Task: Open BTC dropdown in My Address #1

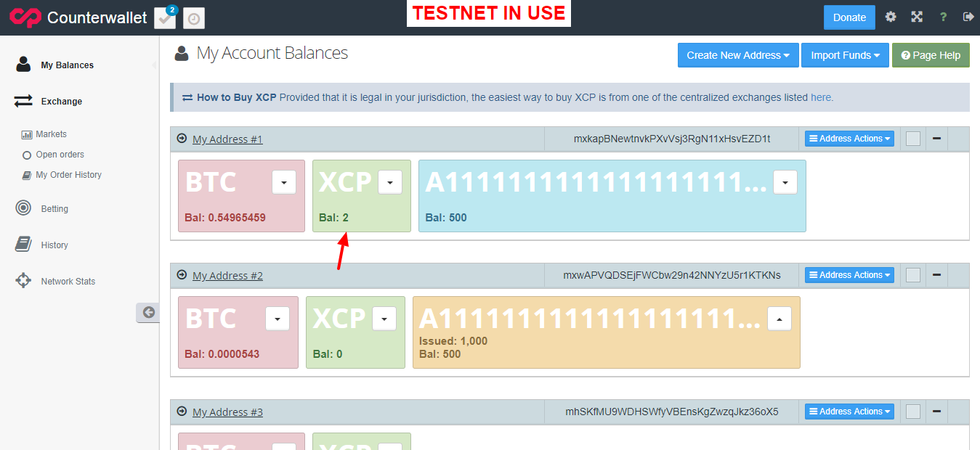Action: (284, 182)
